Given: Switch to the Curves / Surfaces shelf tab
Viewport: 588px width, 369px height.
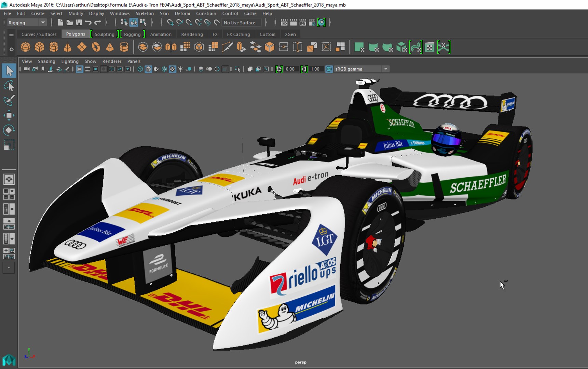Looking at the screenshot, I should 39,34.
